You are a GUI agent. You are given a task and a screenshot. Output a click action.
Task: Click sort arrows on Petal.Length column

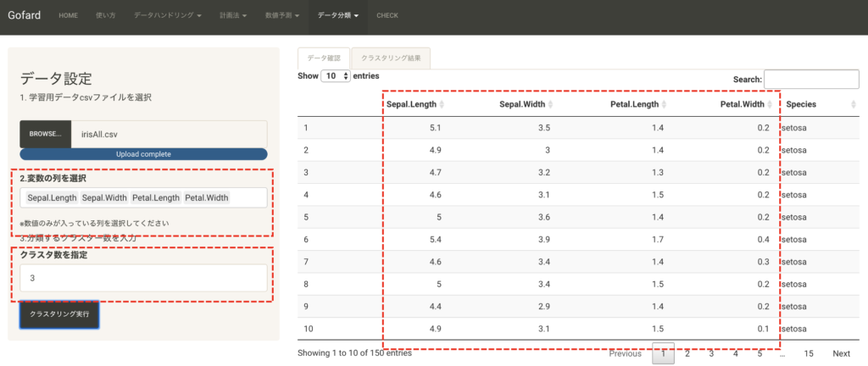pos(664,104)
